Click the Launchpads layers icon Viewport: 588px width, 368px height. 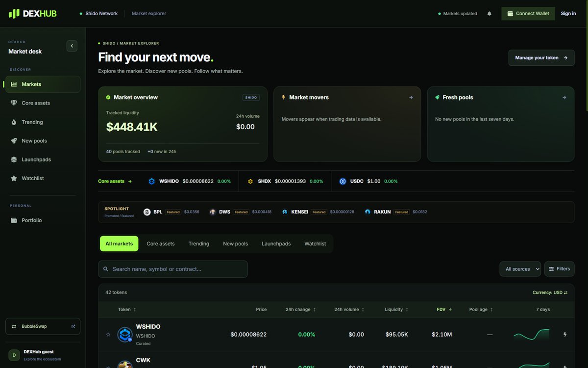(x=14, y=159)
